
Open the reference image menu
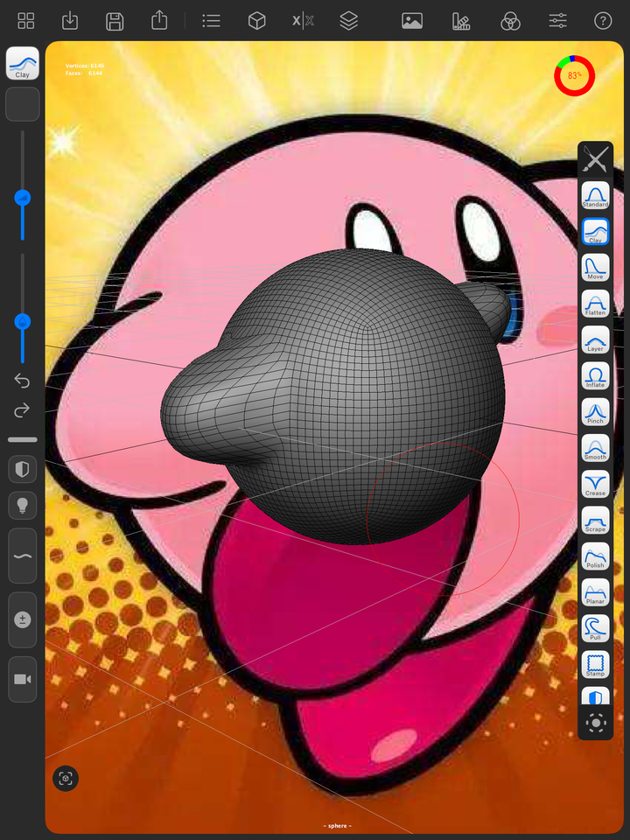tap(412, 21)
